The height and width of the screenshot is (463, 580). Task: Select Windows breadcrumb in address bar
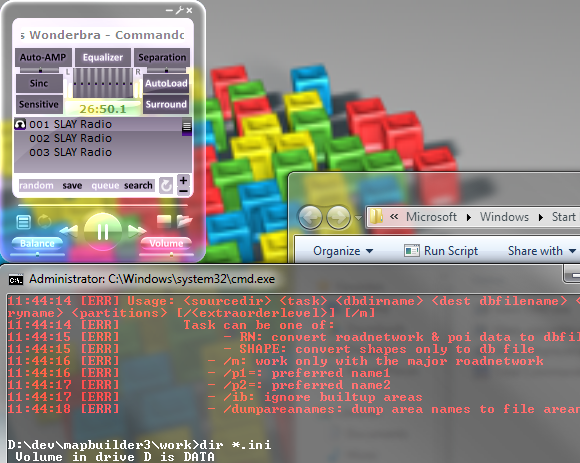pyautogui.click(x=504, y=217)
